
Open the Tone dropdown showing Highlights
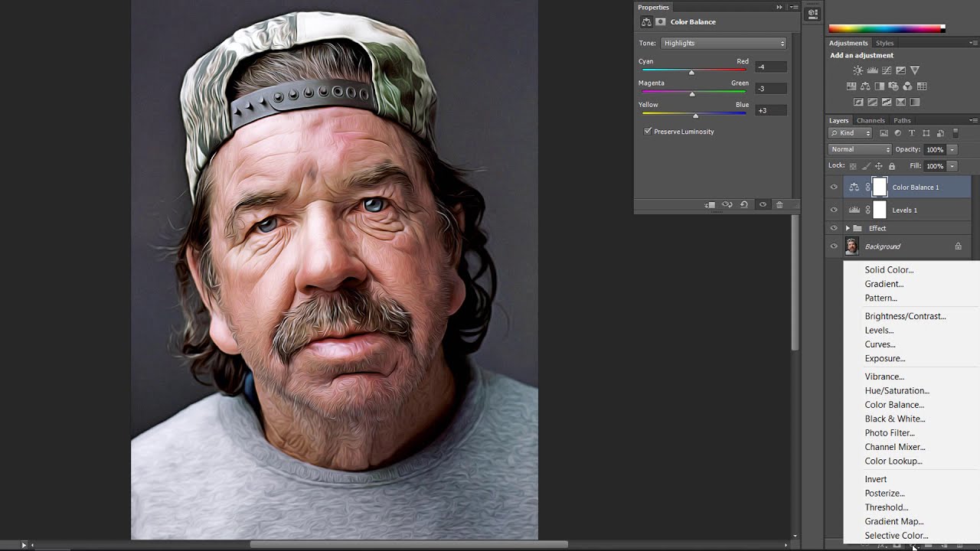[x=724, y=43]
